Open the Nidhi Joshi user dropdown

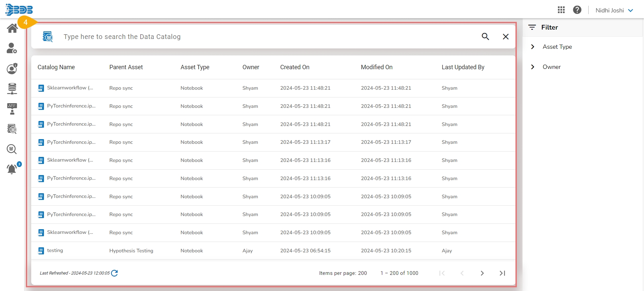coord(614,10)
